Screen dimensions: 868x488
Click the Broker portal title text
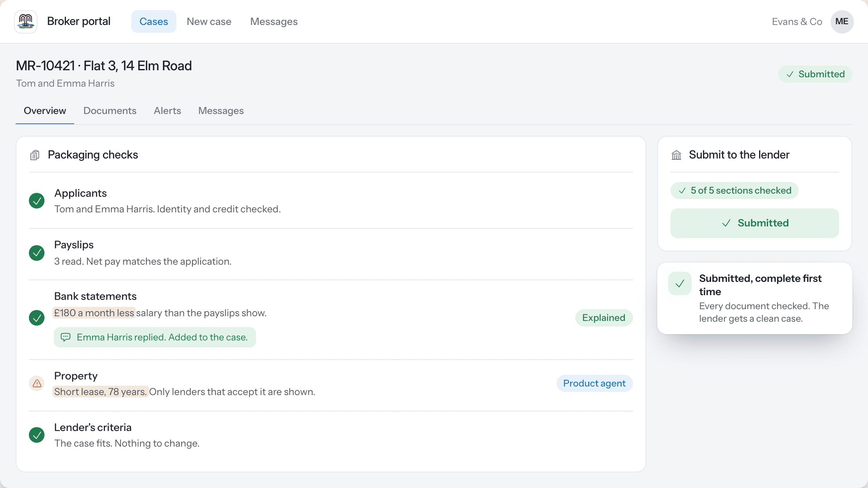pos(79,21)
